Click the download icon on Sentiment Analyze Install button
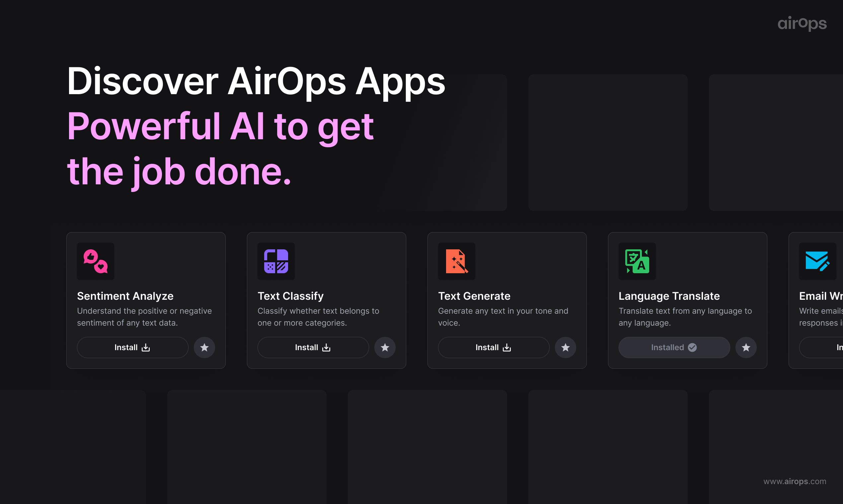Viewport: 843px width, 504px height. click(x=145, y=347)
